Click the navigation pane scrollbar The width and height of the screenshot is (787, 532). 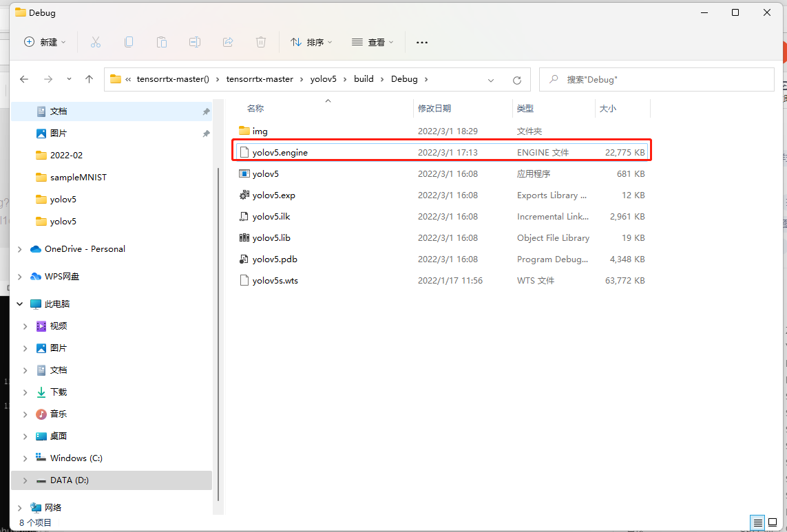(218, 334)
